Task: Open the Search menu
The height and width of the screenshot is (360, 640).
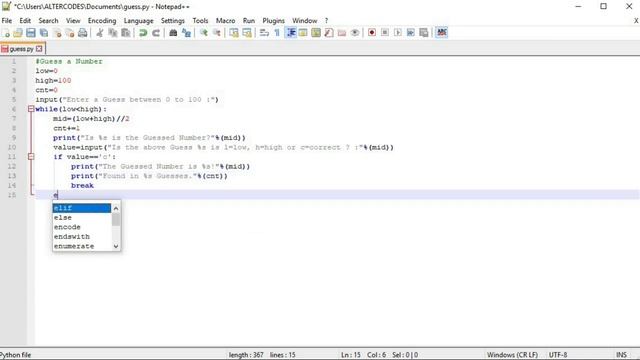Action: [x=48, y=20]
